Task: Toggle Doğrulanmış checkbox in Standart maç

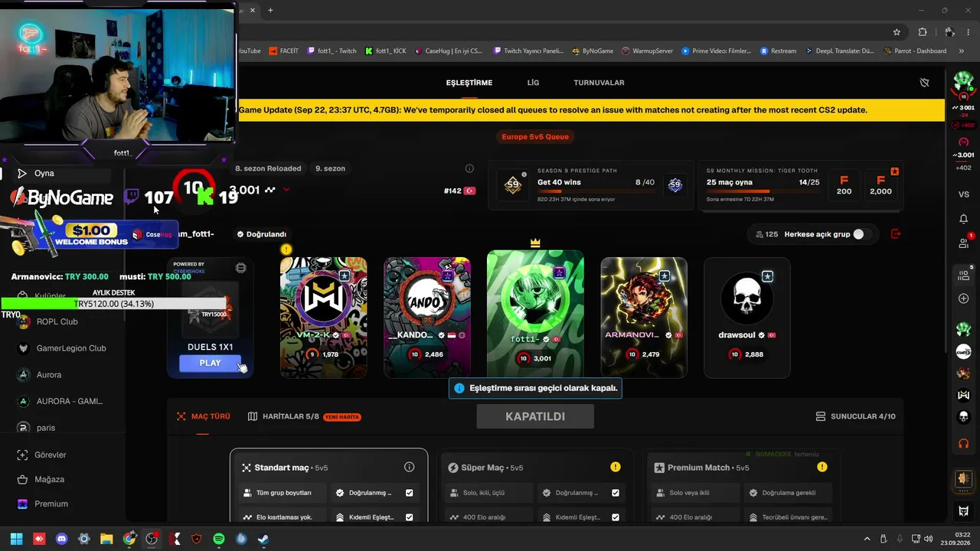Action: click(410, 493)
